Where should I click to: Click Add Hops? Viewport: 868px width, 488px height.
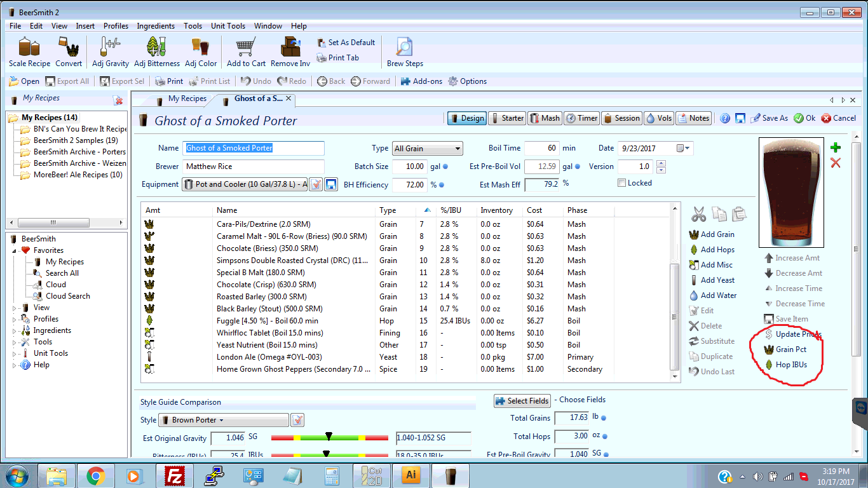(712, 250)
